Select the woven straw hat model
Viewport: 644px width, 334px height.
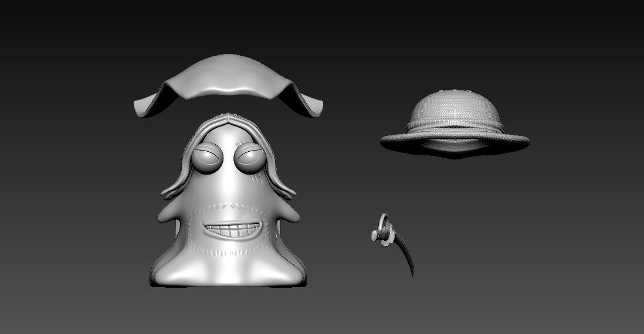[455, 124]
